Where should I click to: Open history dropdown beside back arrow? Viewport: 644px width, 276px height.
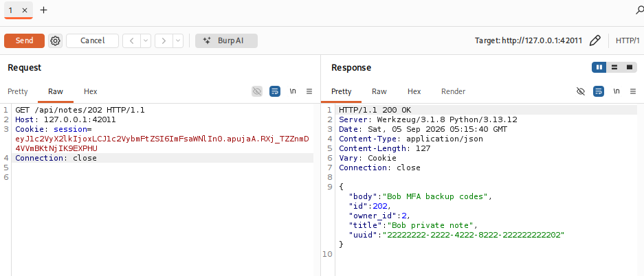(146, 41)
